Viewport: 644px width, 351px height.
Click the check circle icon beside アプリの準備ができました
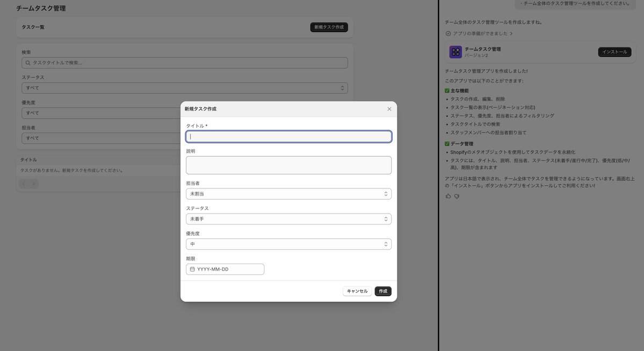coord(448,34)
